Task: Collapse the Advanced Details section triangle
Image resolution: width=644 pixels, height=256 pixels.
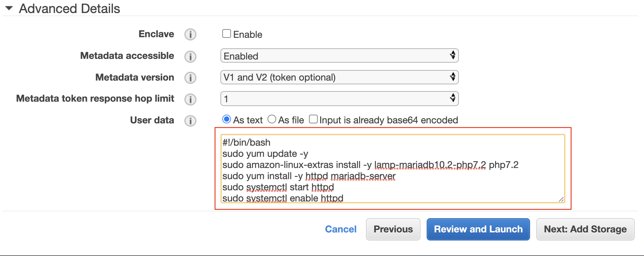Action: click(9, 8)
